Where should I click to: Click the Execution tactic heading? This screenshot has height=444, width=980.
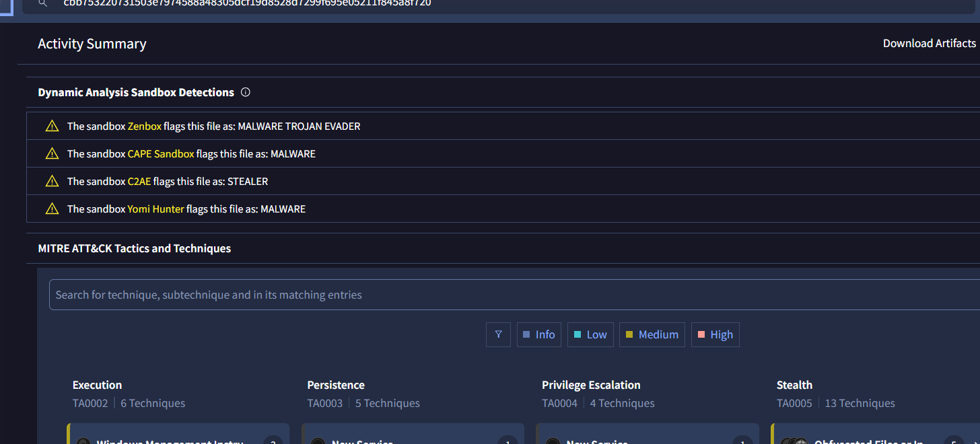tap(98, 385)
